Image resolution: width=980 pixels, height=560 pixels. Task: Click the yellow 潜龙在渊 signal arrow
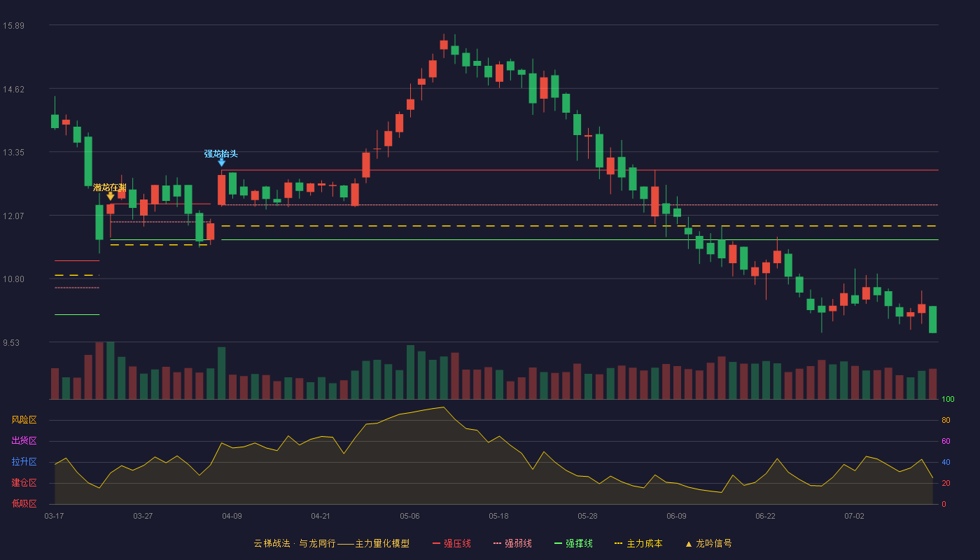110,197
